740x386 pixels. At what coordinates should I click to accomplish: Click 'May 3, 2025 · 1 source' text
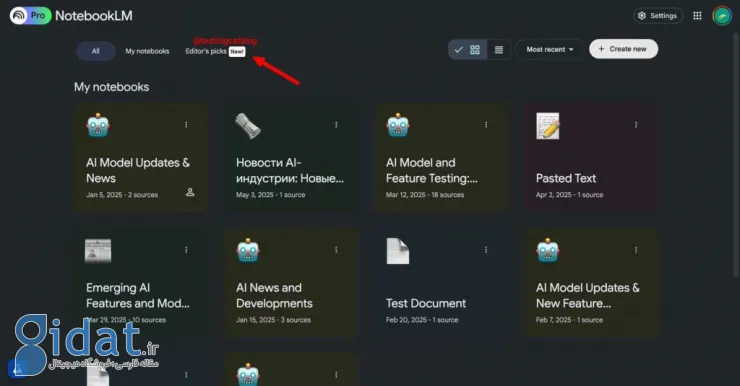coord(270,195)
